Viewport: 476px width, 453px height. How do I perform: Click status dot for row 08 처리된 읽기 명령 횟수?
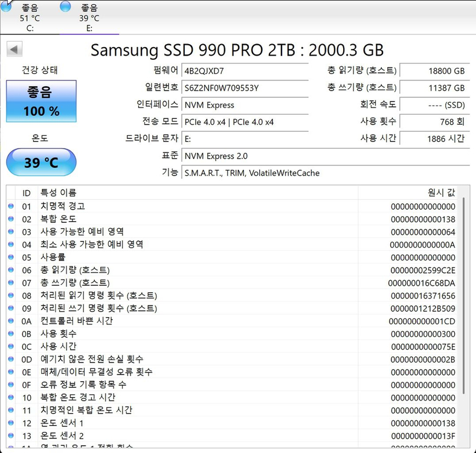(x=11, y=295)
